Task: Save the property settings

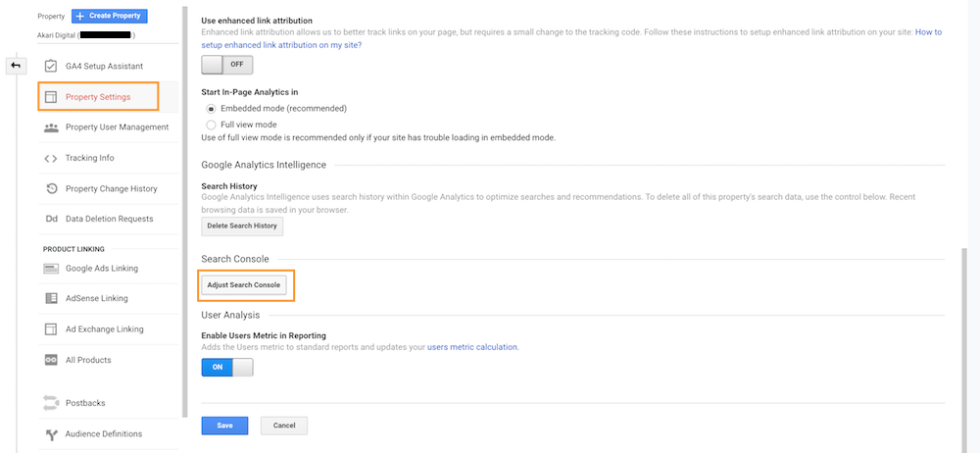Action: (x=225, y=426)
